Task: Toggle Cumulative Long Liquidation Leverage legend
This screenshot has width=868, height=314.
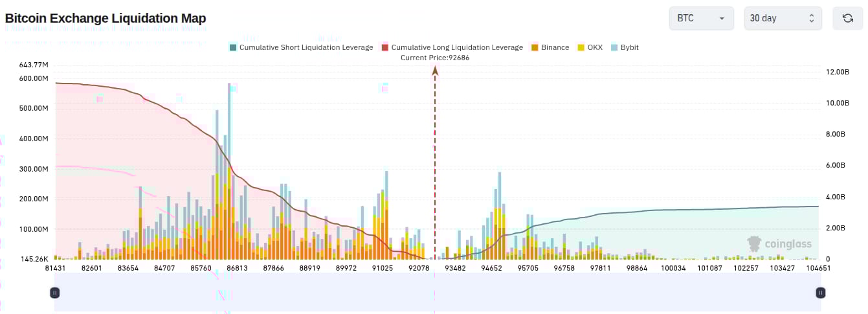Action: tap(457, 47)
